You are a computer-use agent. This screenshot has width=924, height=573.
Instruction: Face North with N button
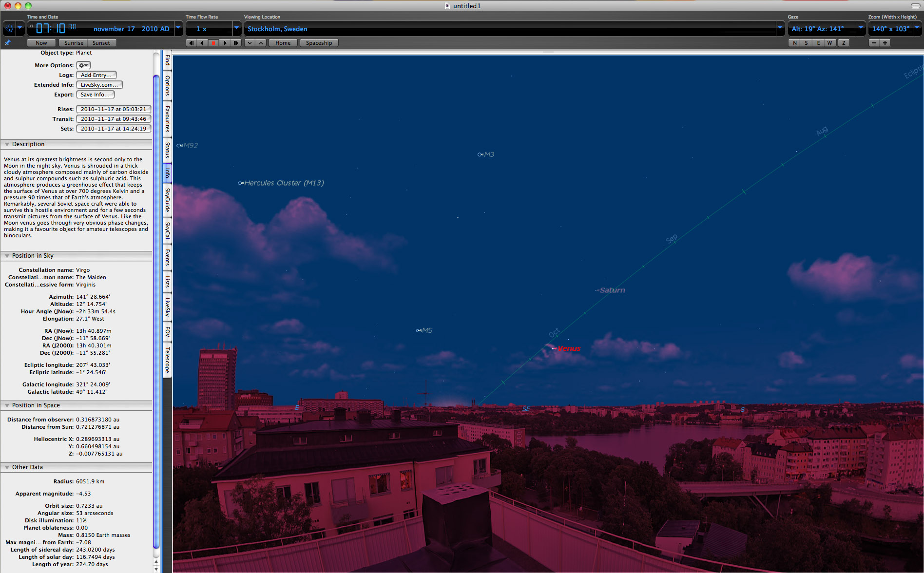point(795,43)
